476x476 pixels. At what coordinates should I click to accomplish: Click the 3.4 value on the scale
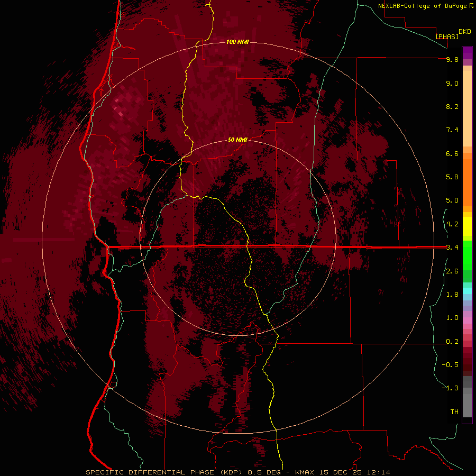tap(452, 248)
